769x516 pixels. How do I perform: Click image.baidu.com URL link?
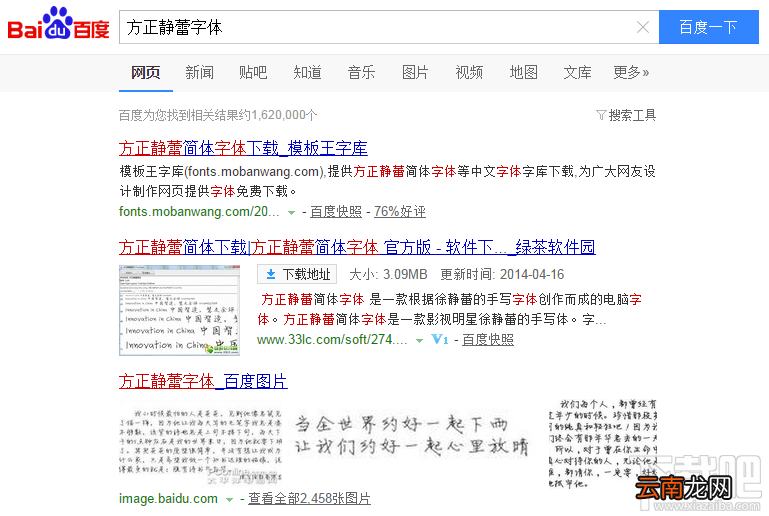pyautogui.click(x=168, y=498)
